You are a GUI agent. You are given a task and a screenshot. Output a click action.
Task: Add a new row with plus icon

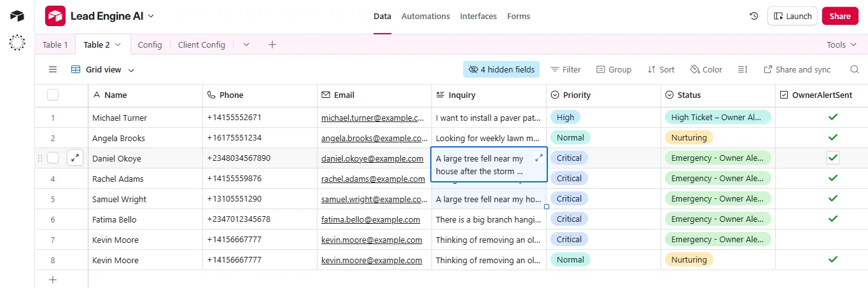coord(53,279)
